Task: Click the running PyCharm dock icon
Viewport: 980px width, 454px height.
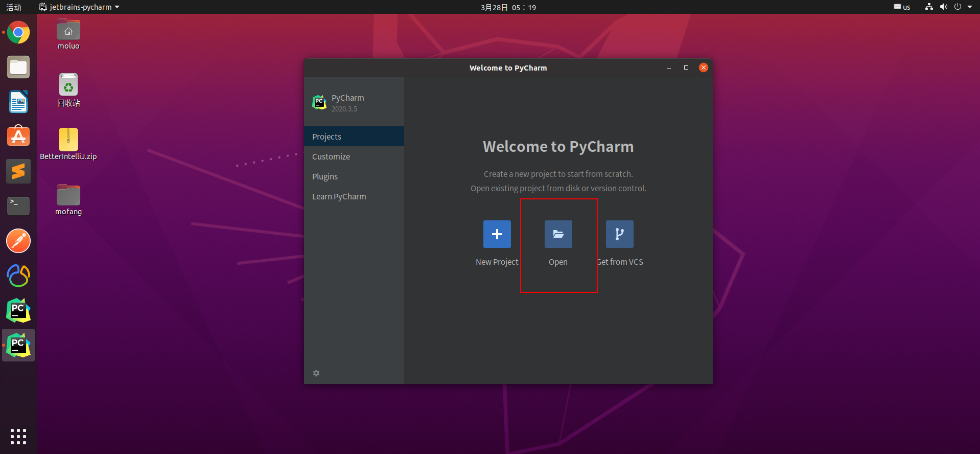Action: click(x=18, y=345)
